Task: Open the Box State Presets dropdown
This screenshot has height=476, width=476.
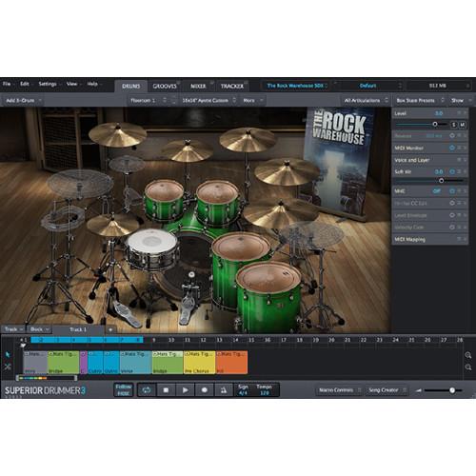Action: point(419,100)
